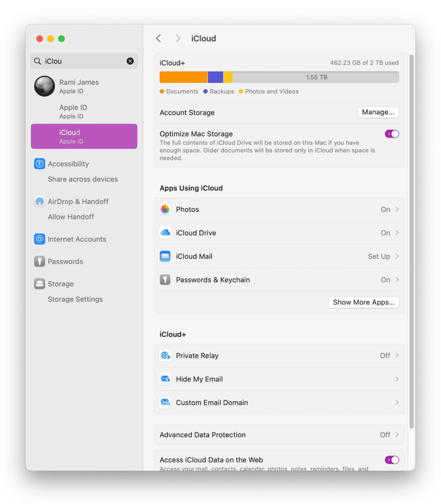Click iCloud Drive On status text
The image size is (441, 504).
[x=385, y=233]
